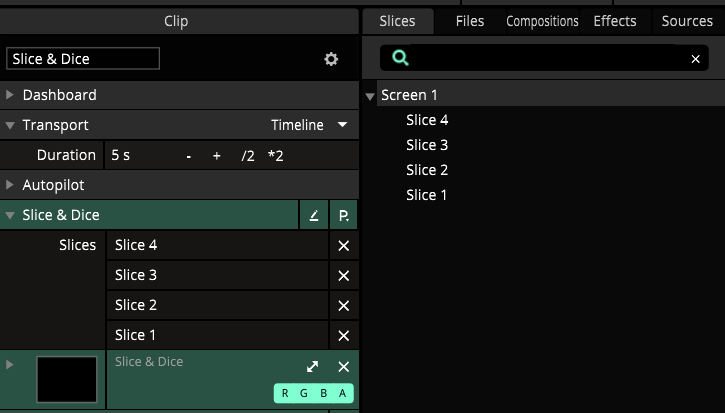The width and height of the screenshot is (725, 413).
Task: Switch to the Effects tab
Action: 615,21
